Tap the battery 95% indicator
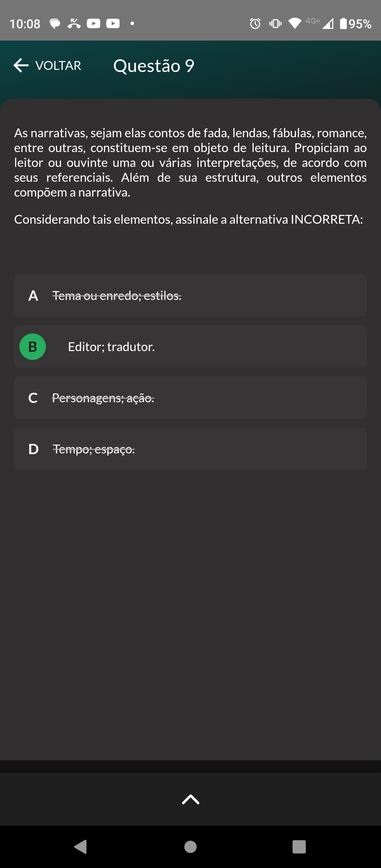The height and width of the screenshot is (868, 381). click(356, 24)
